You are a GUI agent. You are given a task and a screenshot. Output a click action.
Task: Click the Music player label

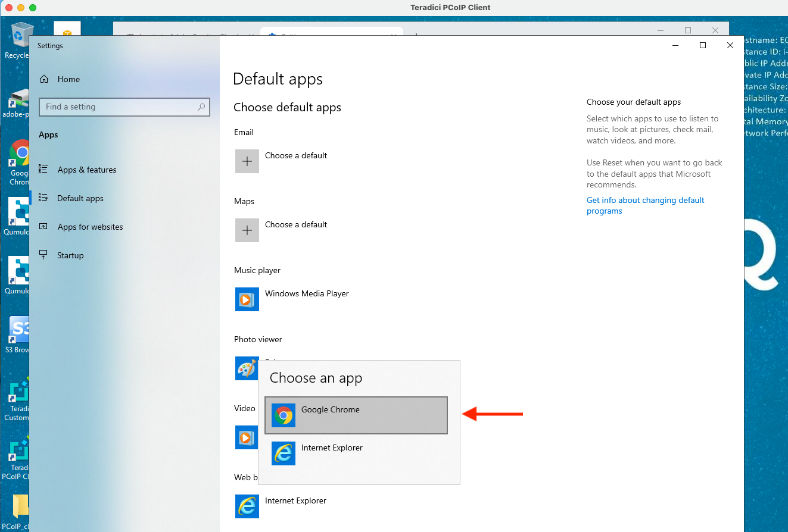pos(257,271)
